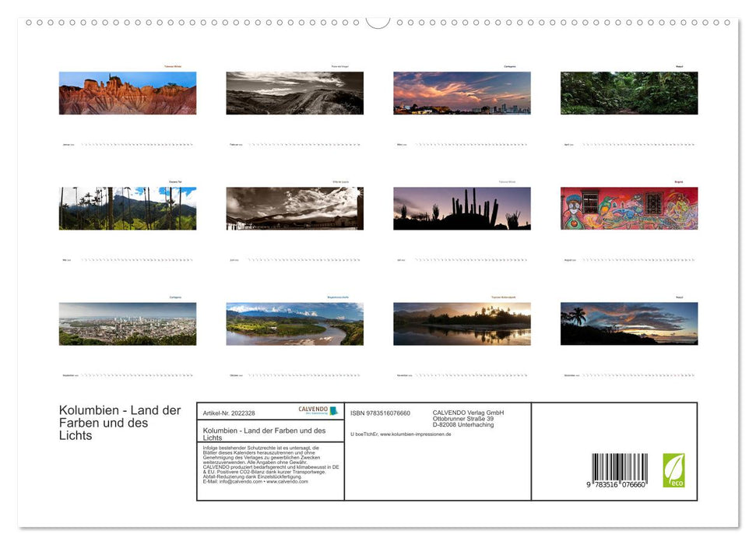This screenshot has height=545, width=756.
Task: View the Dezember palm silhouette sunset image
Action: click(628, 323)
